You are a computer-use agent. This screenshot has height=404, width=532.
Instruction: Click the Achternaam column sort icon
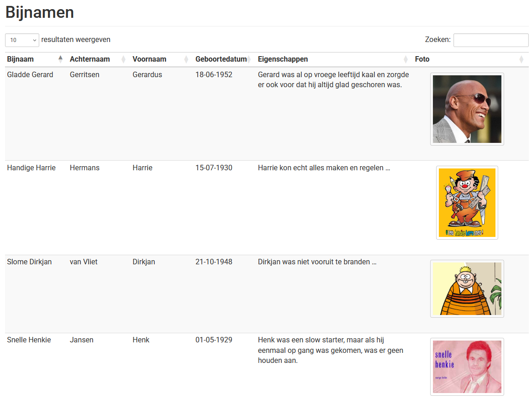(123, 59)
